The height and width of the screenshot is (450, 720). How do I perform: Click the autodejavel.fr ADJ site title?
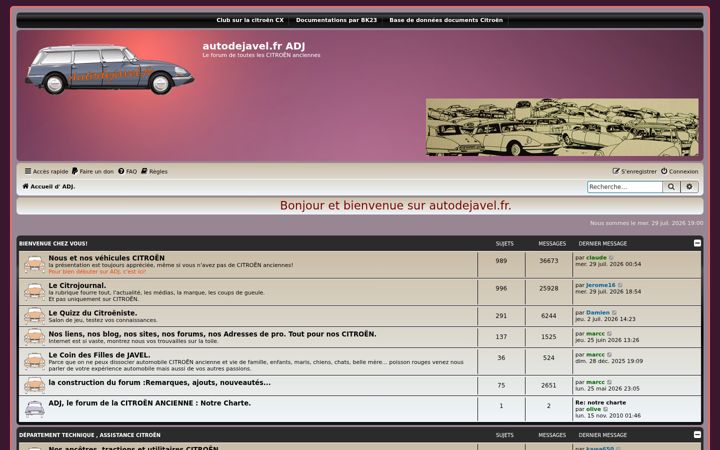(253, 46)
